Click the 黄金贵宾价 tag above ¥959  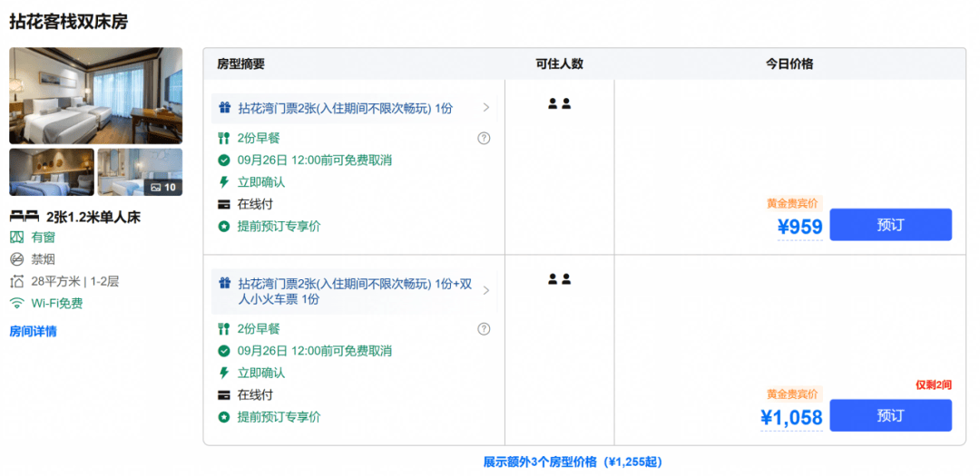click(792, 204)
